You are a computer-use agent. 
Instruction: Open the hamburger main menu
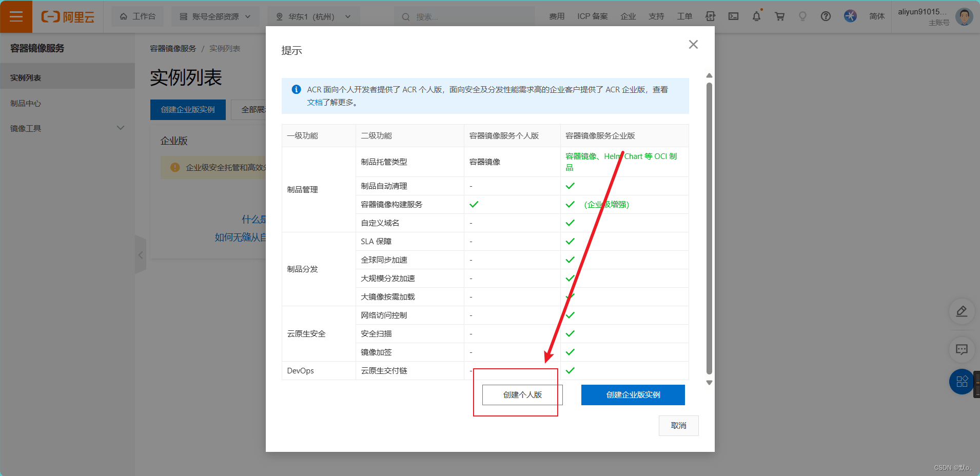[x=16, y=16]
